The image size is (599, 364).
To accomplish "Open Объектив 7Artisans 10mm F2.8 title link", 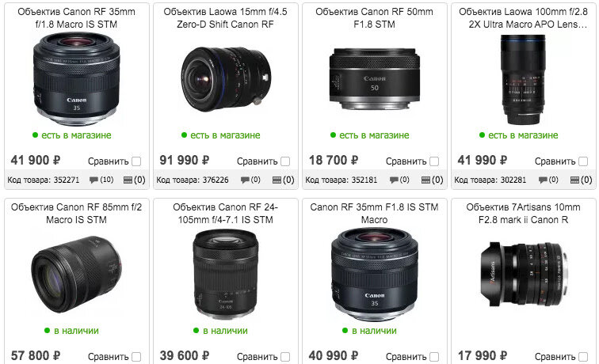I will point(524,214).
